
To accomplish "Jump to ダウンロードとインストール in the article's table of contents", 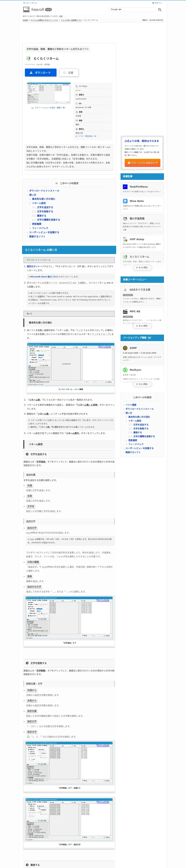I will (44, 191).
